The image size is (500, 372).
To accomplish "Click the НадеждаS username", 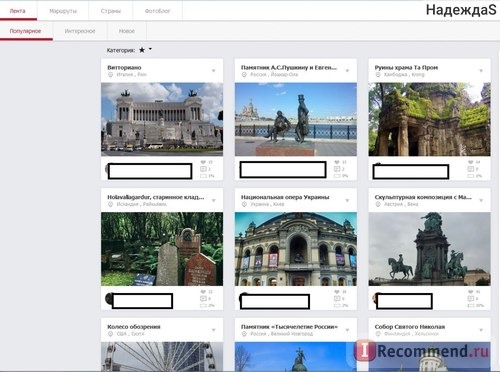I will (x=461, y=10).
